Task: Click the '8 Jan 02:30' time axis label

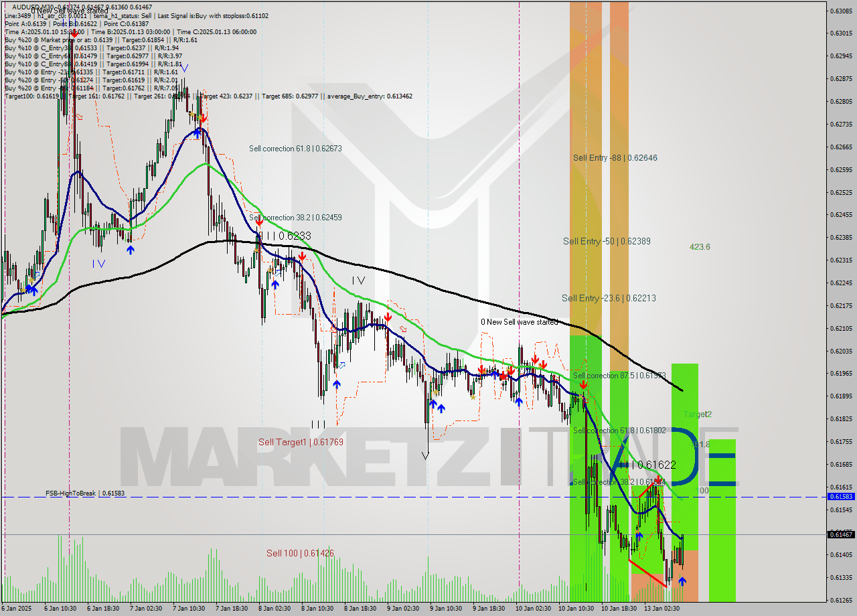Action: [275, 609]
